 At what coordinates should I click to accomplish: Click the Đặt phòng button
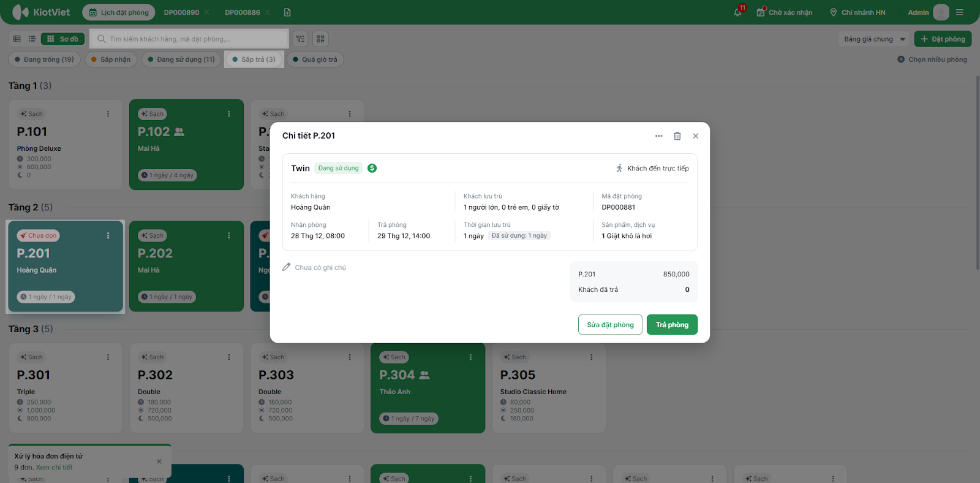pos(943,39)
